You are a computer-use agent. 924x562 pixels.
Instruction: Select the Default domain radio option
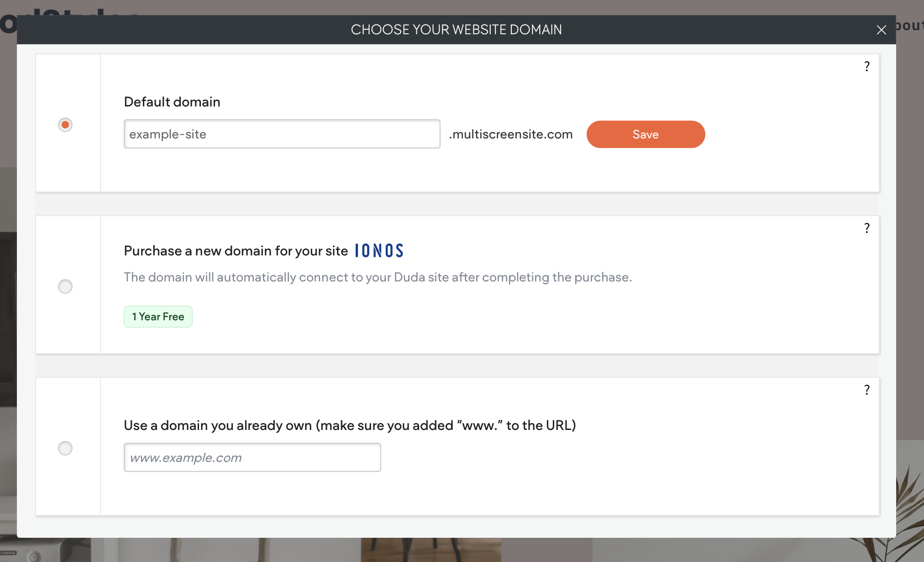click(65, 124)
